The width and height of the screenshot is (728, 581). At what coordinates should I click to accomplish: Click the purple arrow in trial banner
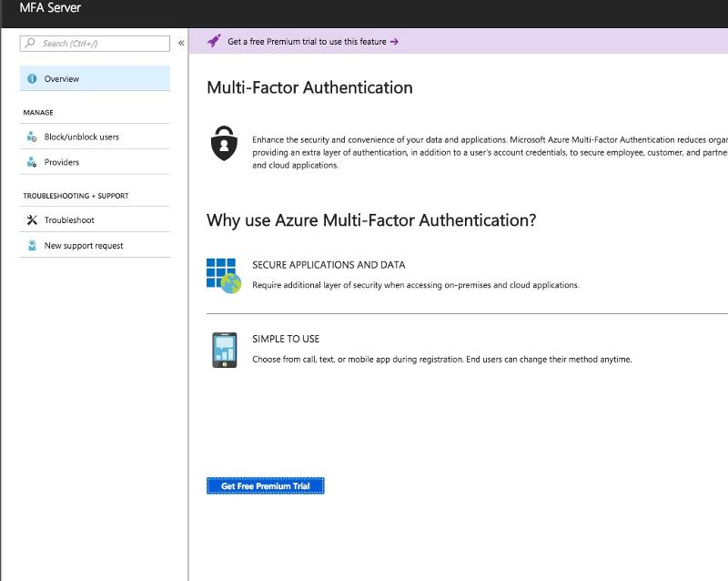[x=394, y=41]
